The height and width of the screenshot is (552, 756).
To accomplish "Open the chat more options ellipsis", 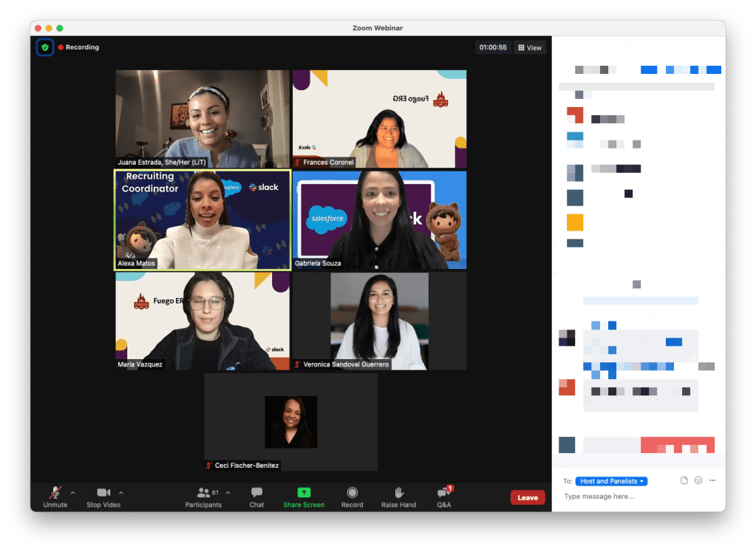I will (x=712, y=480).
